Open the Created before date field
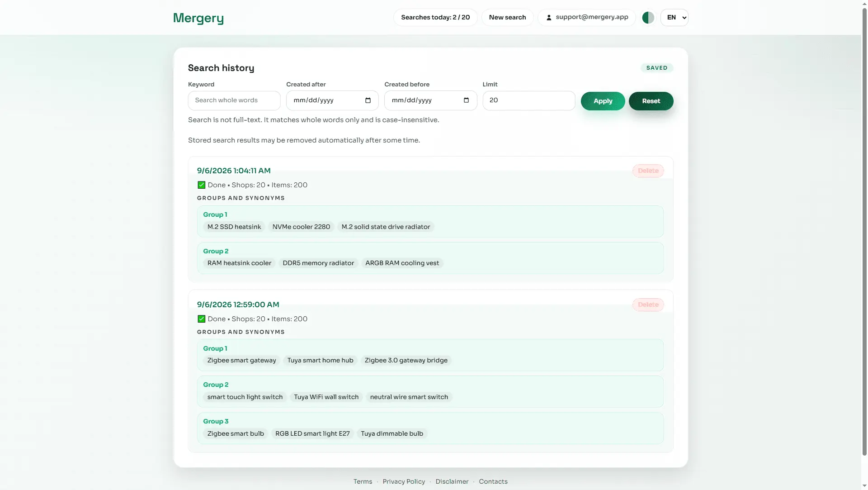 tap(430, 100)
